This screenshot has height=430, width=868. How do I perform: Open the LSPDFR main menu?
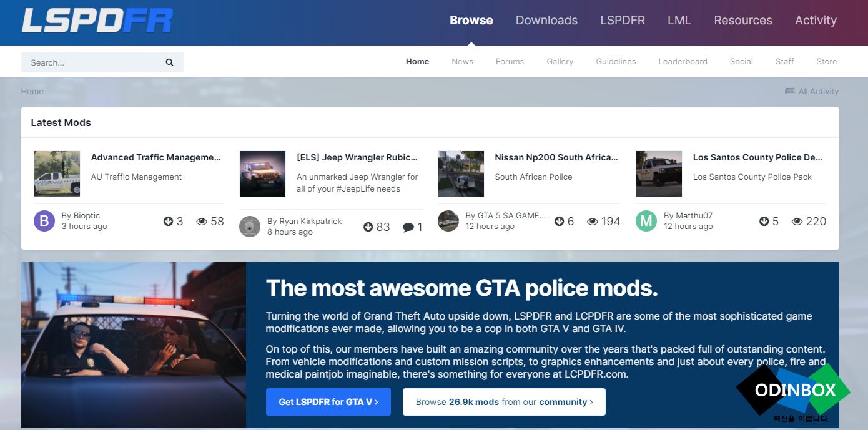click(x=623, y=21)
